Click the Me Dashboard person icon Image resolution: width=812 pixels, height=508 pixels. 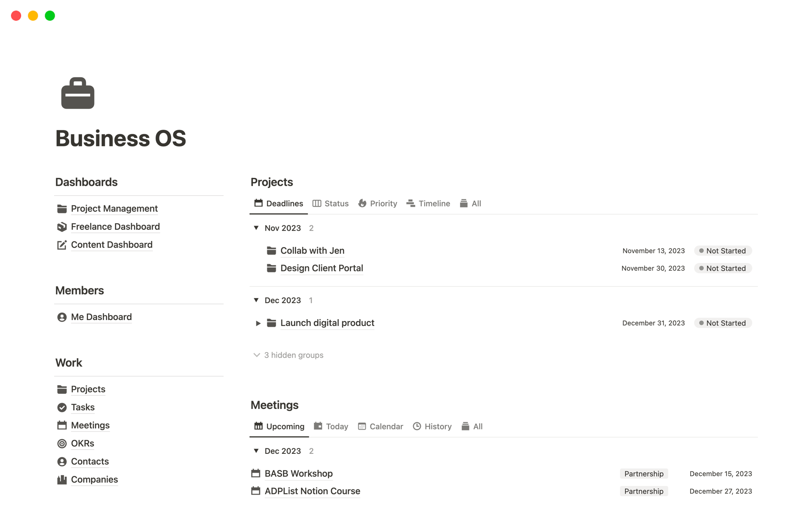[x=62, y=317]
